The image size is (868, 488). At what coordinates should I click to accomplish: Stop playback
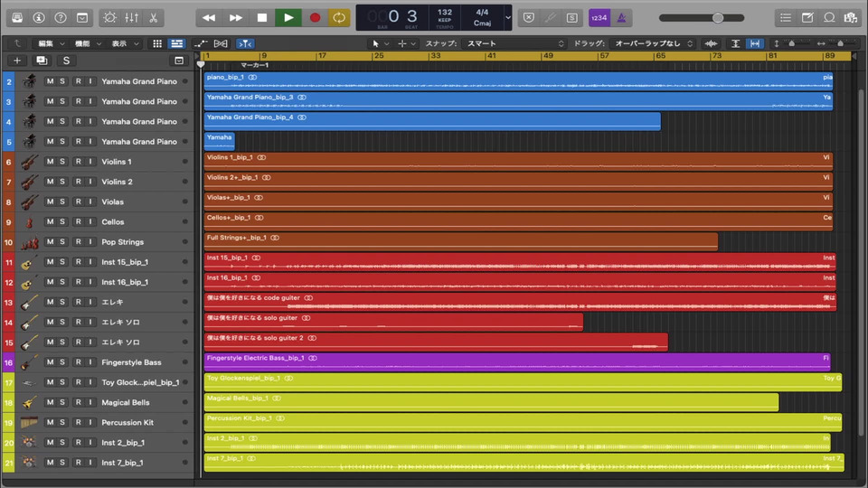click(x=262, y=18)
